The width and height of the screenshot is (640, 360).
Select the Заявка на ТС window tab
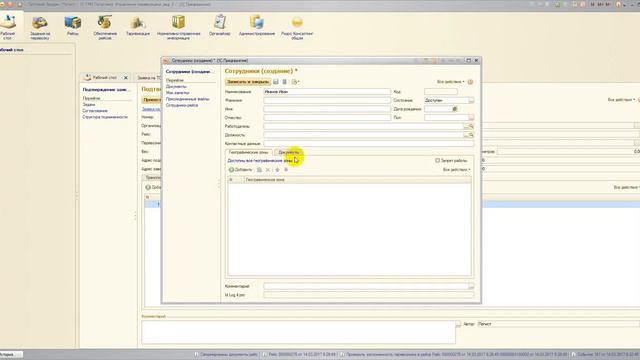[x=148, y=78]
